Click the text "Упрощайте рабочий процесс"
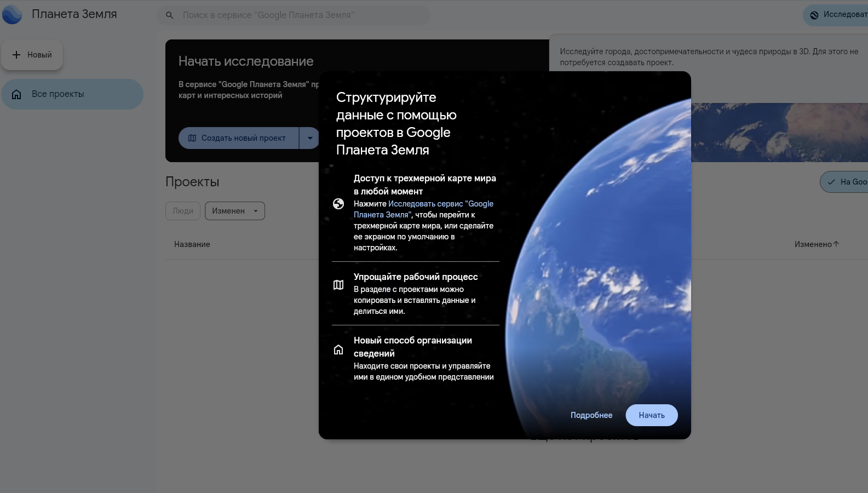This screenshot has height=493, width=868. click(416, 277)
